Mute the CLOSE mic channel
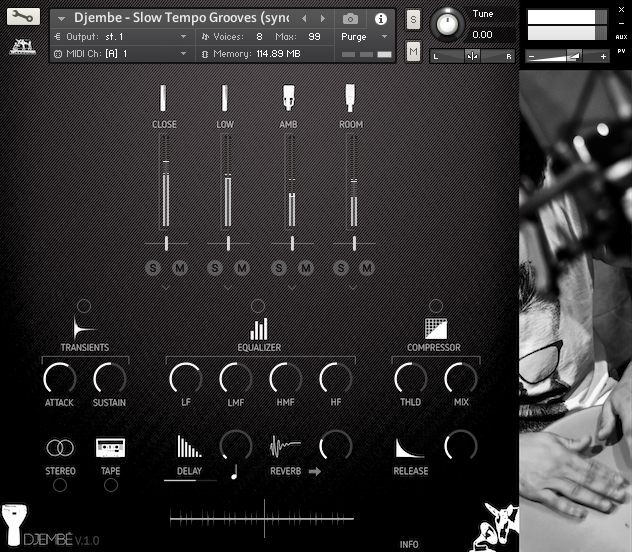The width and height of the screenshot is (632, 552). pyautogui.click(x=180, y=268)
